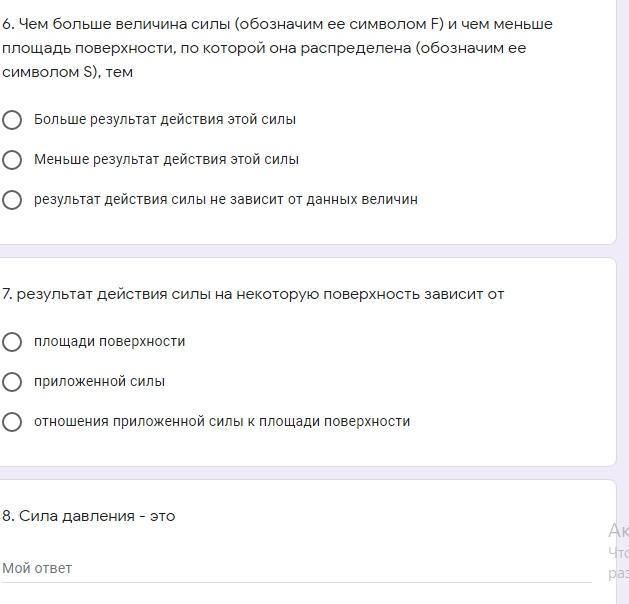
Task: Click the middle line "площадь поверхности, по которой" of question 6
Action: pos(264,48)
